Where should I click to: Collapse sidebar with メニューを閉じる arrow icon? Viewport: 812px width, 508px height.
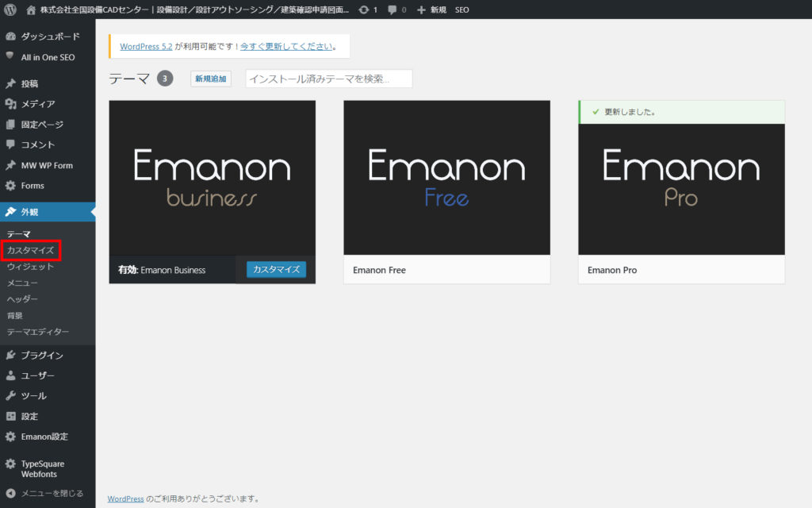10,494
